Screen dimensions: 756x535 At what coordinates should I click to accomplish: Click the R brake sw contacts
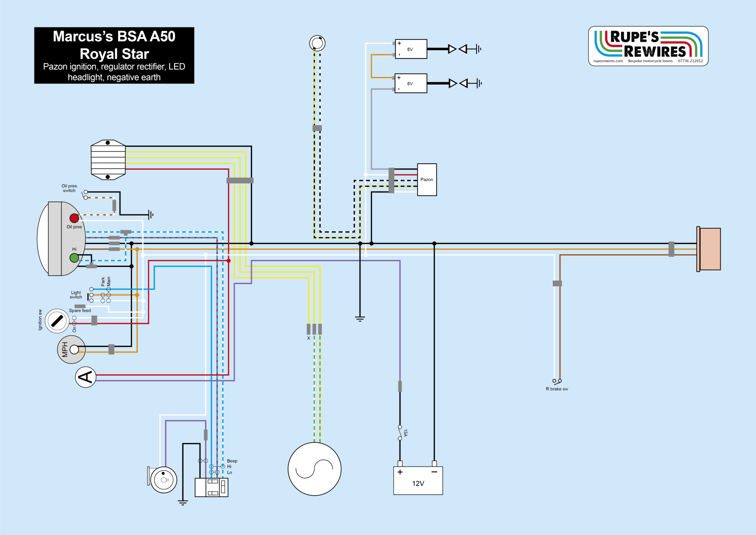(557, 381)
